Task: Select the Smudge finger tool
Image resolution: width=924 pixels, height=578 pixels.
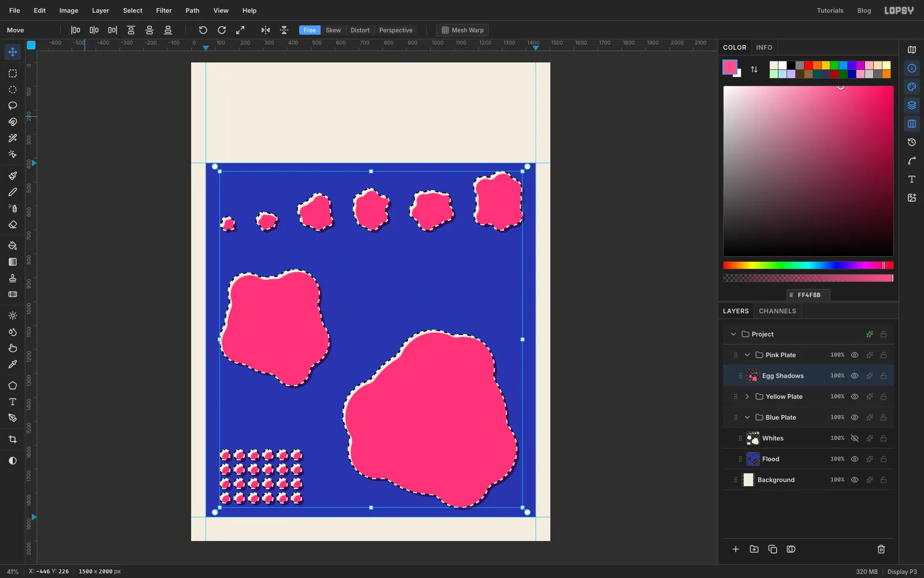Action: (13, 348)
